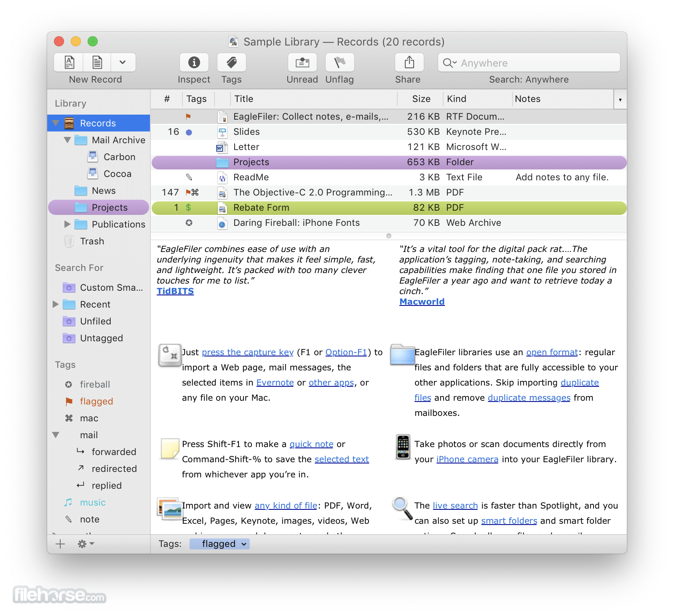
Task: Sort records by Title column
Action: (314, 99)
